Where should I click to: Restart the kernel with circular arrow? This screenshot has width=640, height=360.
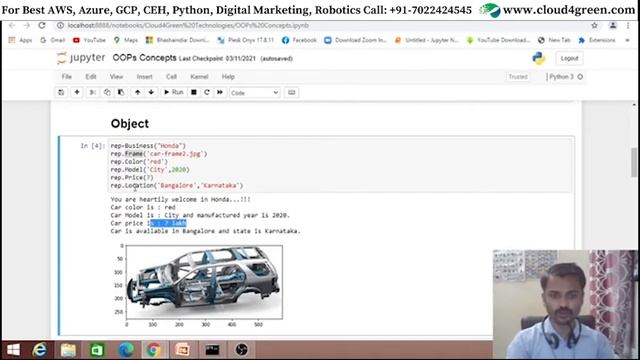(207, 93)
